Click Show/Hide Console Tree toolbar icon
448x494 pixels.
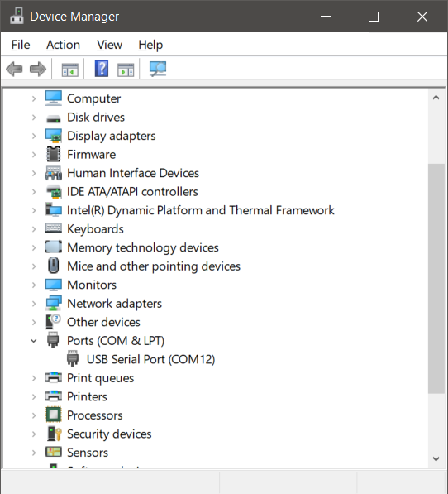[x=69, y=70]
